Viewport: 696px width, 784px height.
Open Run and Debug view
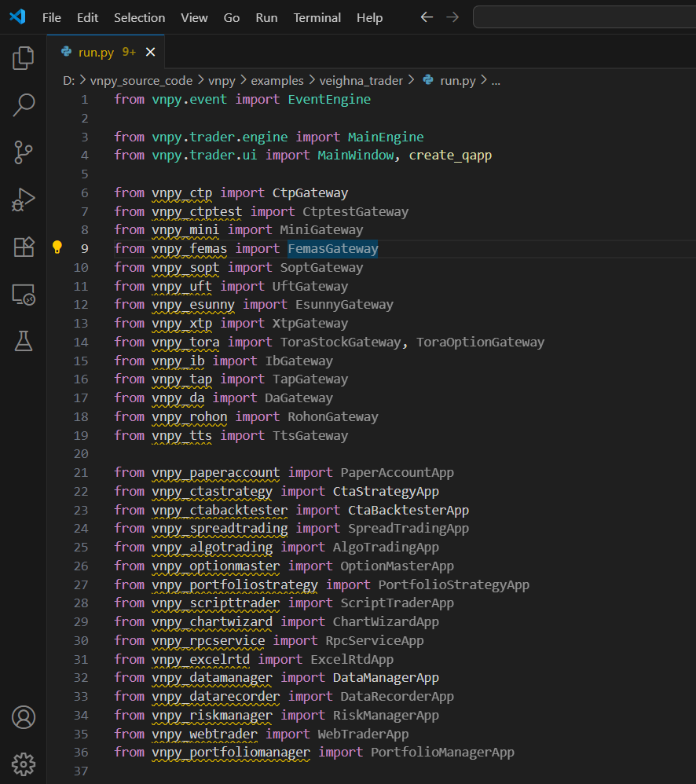pyautogui.click(x=23, y=200)
